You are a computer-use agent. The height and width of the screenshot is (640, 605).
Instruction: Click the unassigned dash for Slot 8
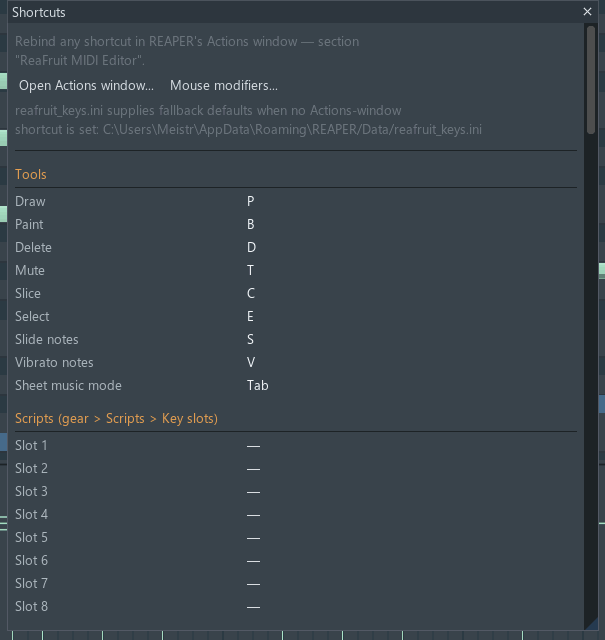point(253,607)
